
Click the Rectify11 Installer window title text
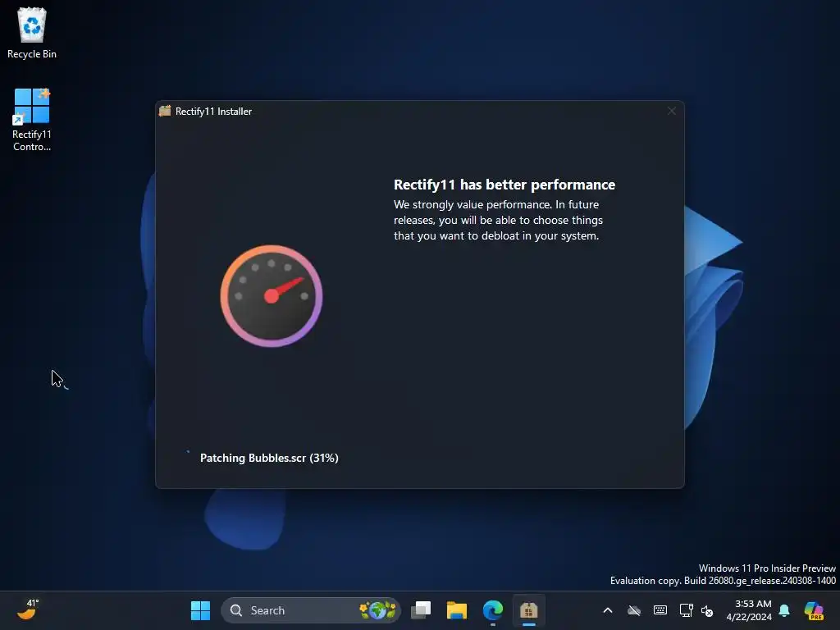point(214,112)
